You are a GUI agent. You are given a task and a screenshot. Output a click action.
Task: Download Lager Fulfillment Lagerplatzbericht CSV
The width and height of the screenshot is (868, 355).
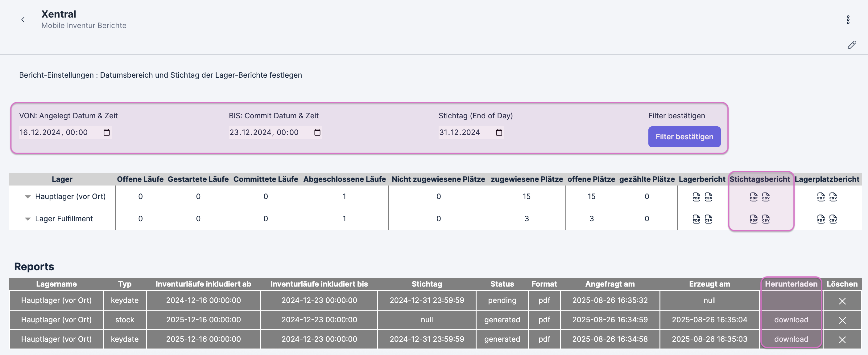(x=833, y=219)
